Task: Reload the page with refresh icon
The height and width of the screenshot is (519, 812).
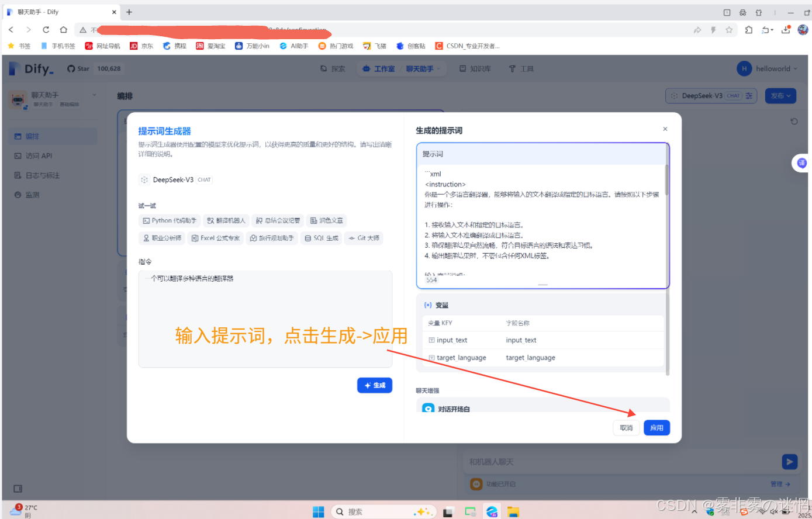Action: pyautogui.click(x=46, y=30)
